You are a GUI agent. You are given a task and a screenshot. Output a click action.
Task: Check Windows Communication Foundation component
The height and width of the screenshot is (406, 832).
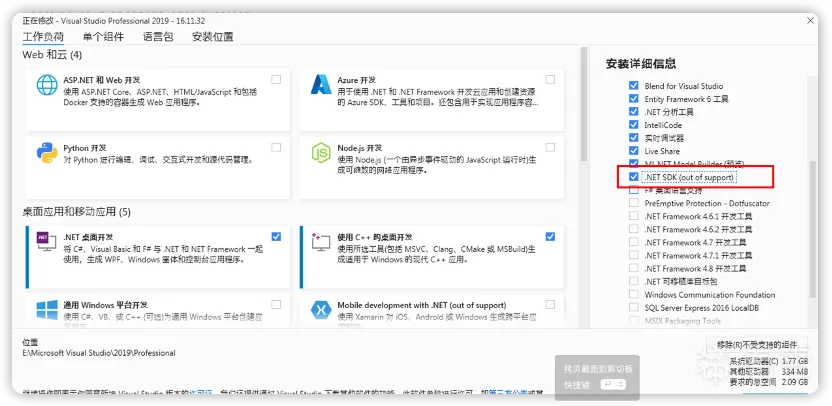[x=634, y=294]
